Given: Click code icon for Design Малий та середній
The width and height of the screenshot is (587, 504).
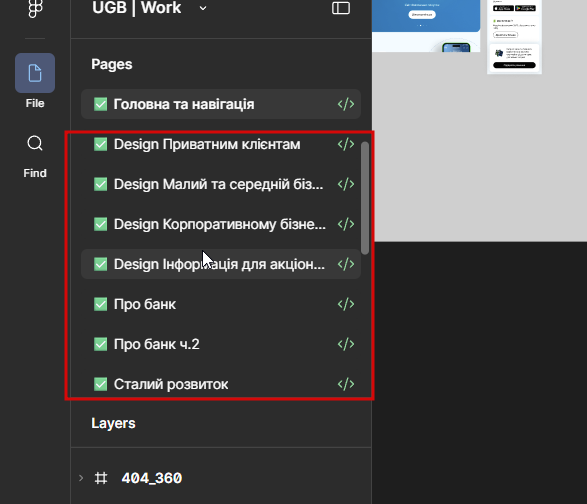Looking at the screenshot, I should click(x=346, y=184).
